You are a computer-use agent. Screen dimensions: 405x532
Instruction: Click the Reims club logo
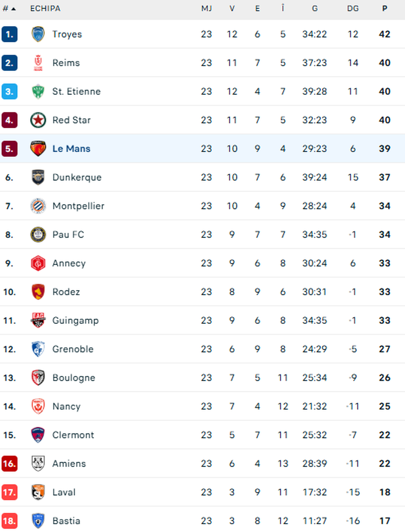tap(38, 63)
